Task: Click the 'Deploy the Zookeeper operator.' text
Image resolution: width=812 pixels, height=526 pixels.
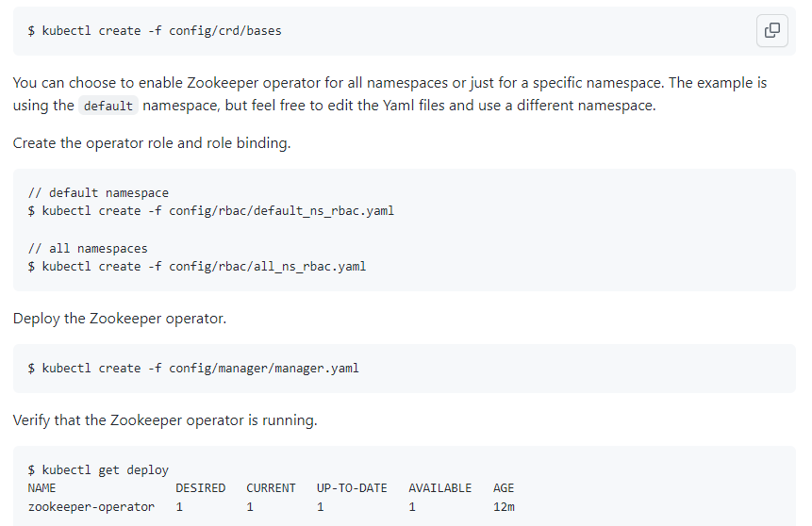Action: coord(120,318)
